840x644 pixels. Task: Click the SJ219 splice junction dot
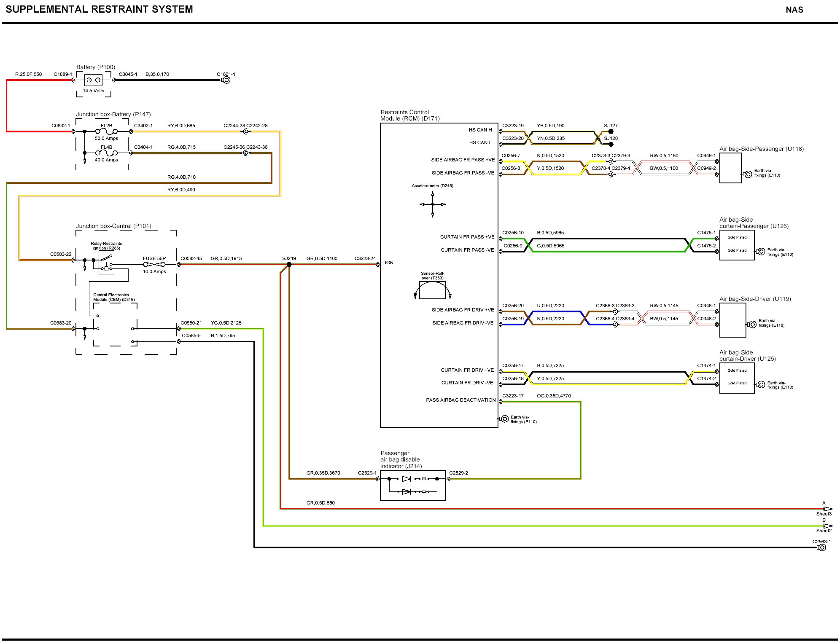click(289, 265)
